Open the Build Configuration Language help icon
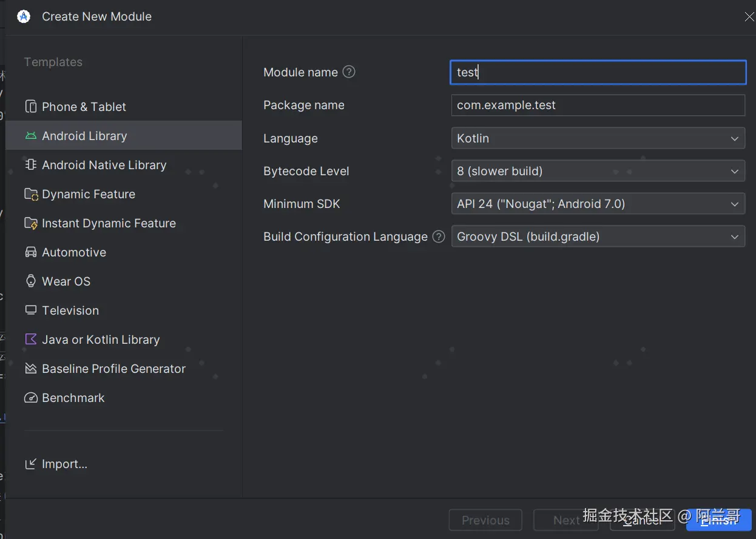Viewport: 756px width, 539px height. click(439, 236)
